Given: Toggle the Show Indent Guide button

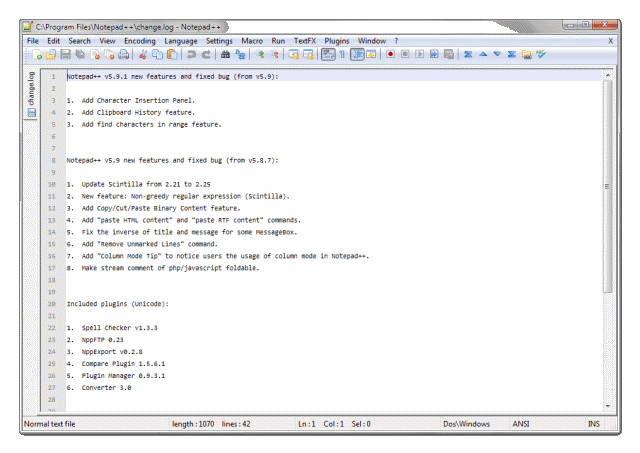Looking at the screenshot, I should pos(357,54).
